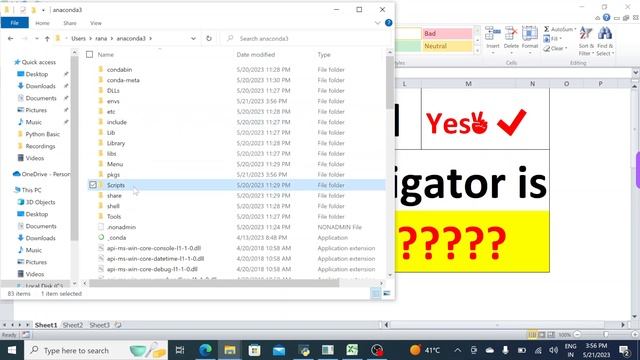Select column M header in Excel
This screenshot has width=640, height=360.
point(468,84)
